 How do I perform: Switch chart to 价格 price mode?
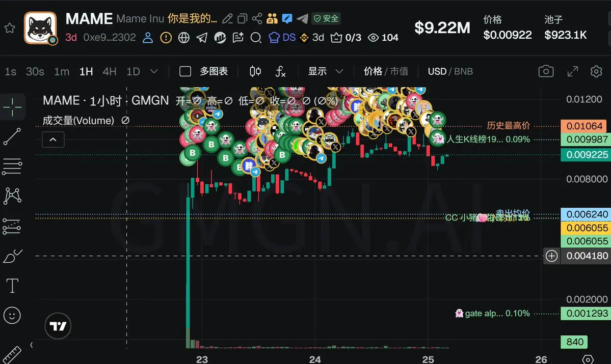click(373, 71)
